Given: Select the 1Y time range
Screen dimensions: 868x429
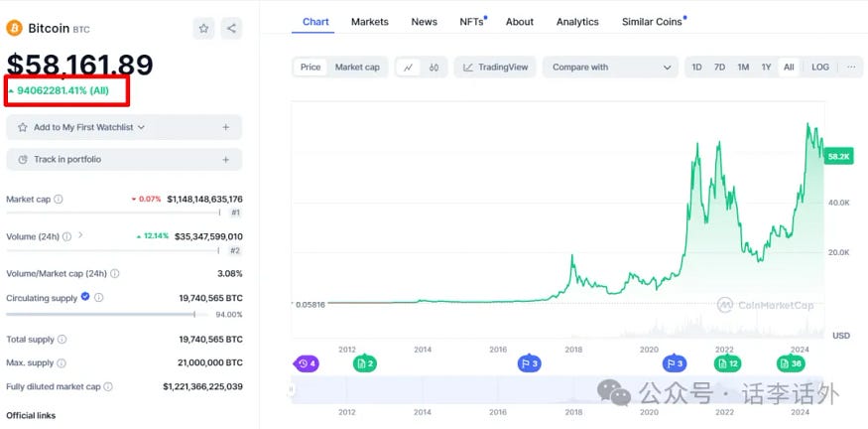Looking at the screenshot, I should tap(766, 68).
